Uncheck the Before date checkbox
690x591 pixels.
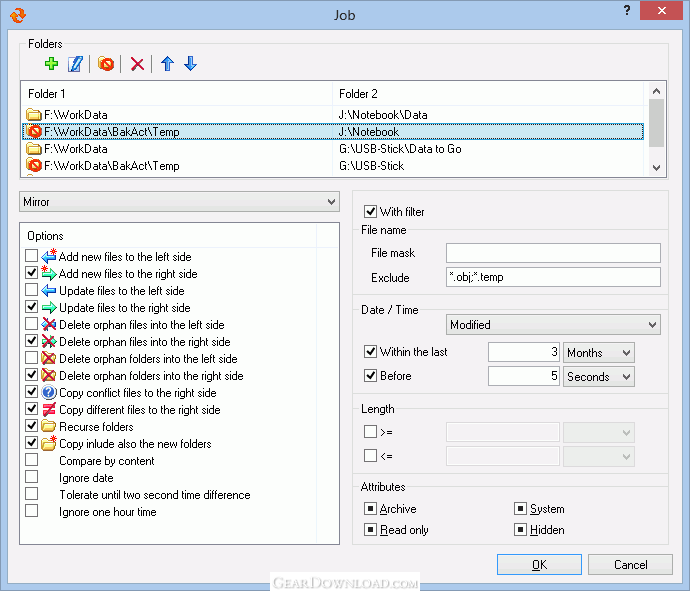pos(370,376)
